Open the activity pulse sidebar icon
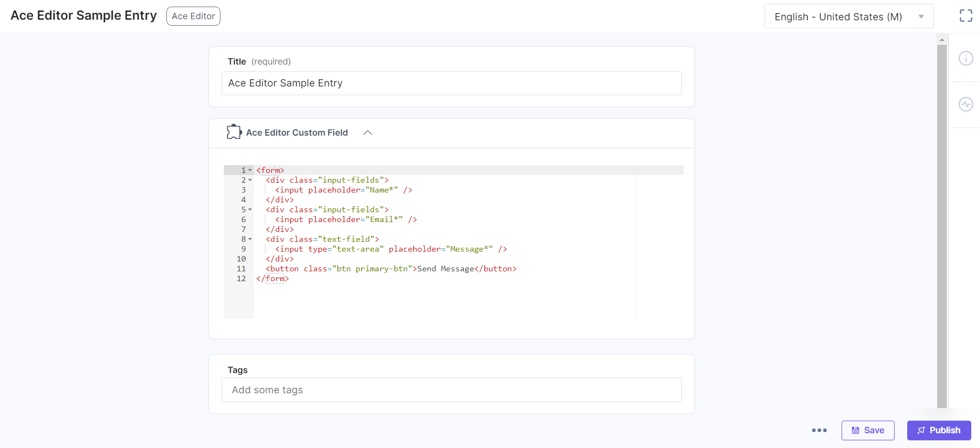This screenshot has width=980, height=448. [x=966, y=104]
